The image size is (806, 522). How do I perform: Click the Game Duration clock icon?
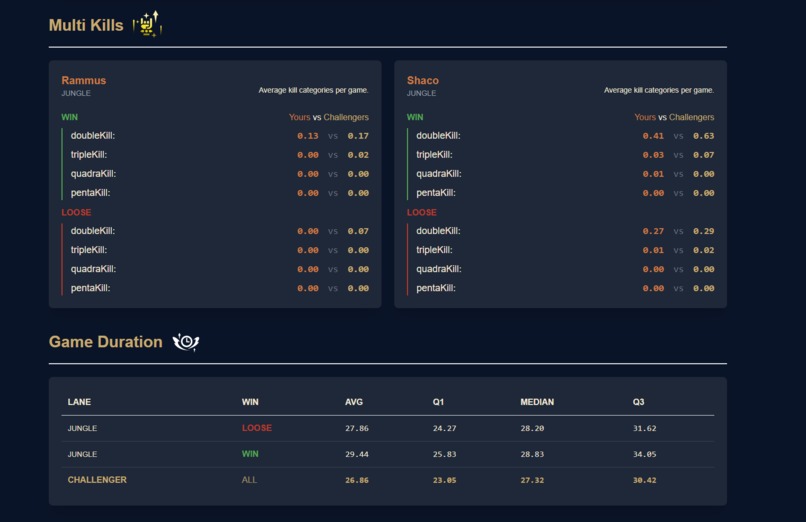tap(186, 342)
